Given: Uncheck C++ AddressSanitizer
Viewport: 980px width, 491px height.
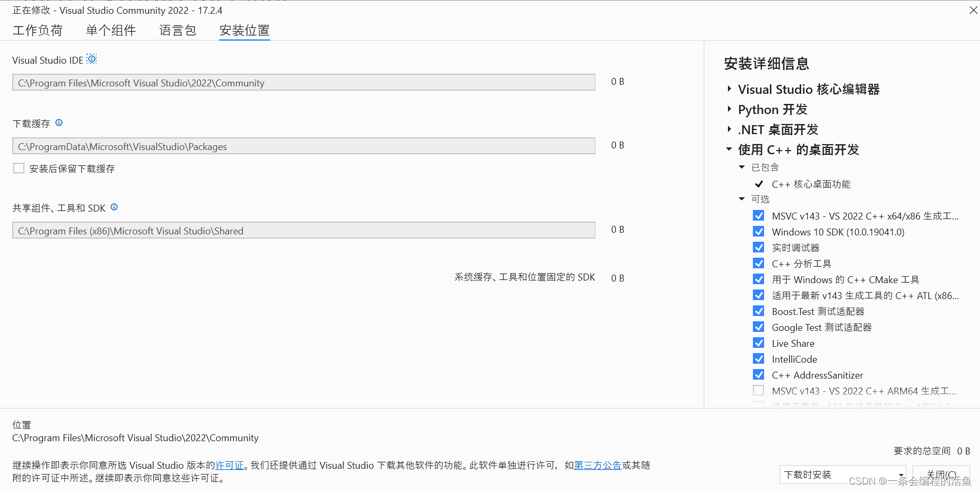Looking at the screenshot, I should tap(759, 375).
